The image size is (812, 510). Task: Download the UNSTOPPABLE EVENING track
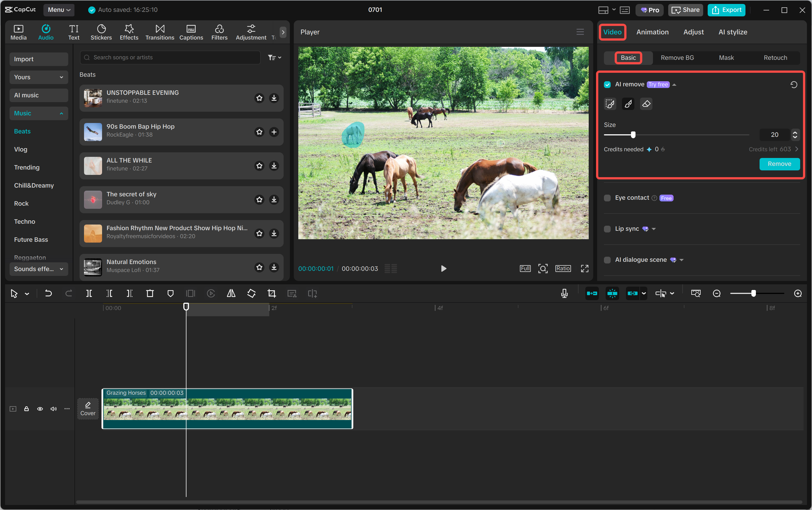tap(274, 98)
